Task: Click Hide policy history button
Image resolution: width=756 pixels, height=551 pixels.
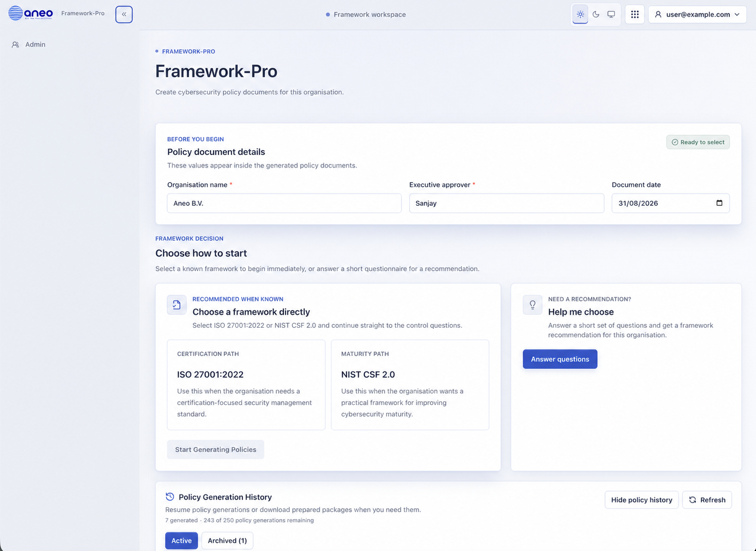Action: coord(642,500)
